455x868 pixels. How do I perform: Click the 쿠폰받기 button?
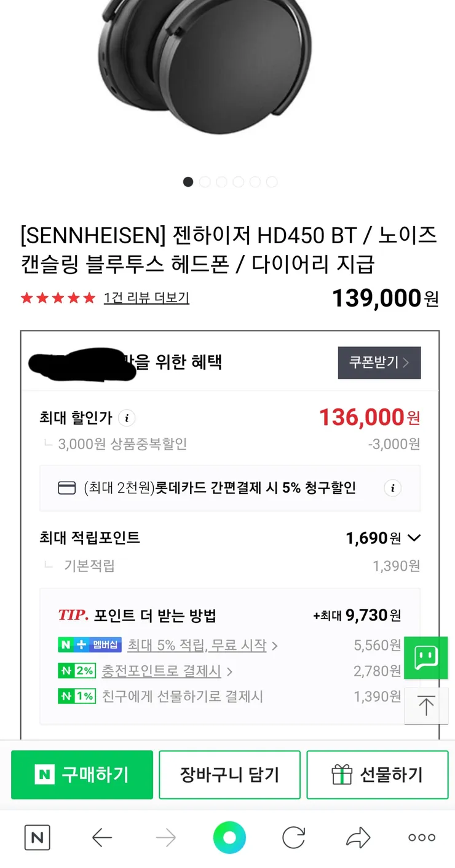379,362
